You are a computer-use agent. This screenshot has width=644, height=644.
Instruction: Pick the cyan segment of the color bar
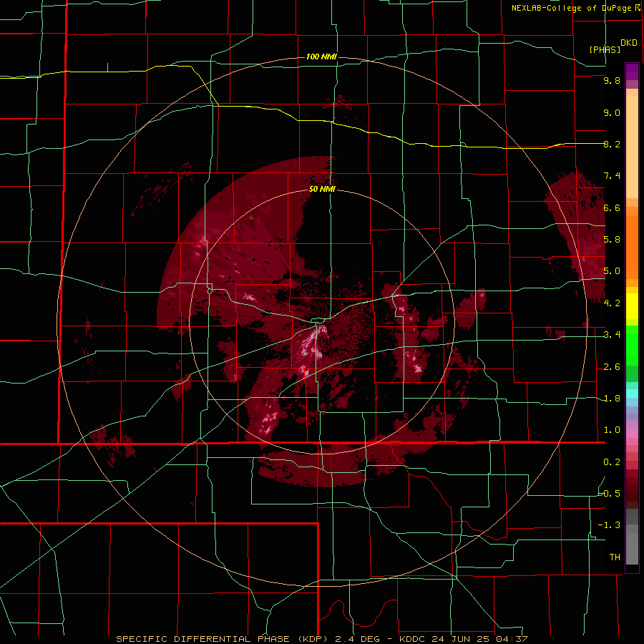(x=632, y=394)
